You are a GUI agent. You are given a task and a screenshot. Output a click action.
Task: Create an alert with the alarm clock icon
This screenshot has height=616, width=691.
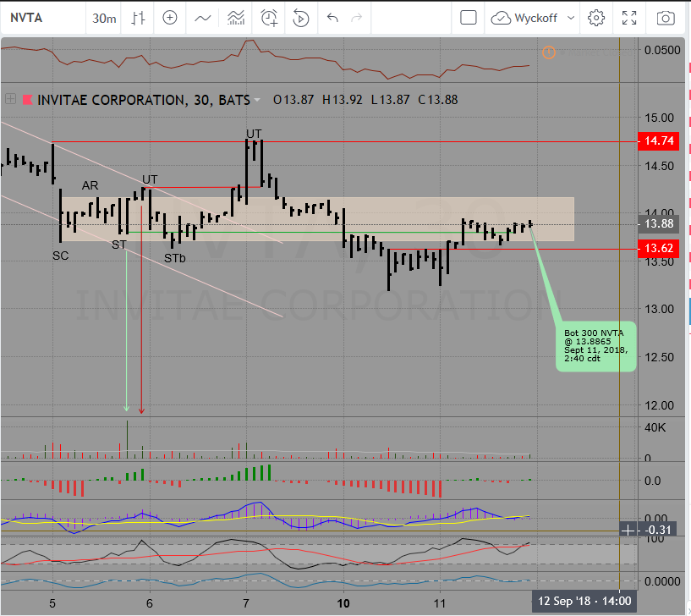(269, 18)
